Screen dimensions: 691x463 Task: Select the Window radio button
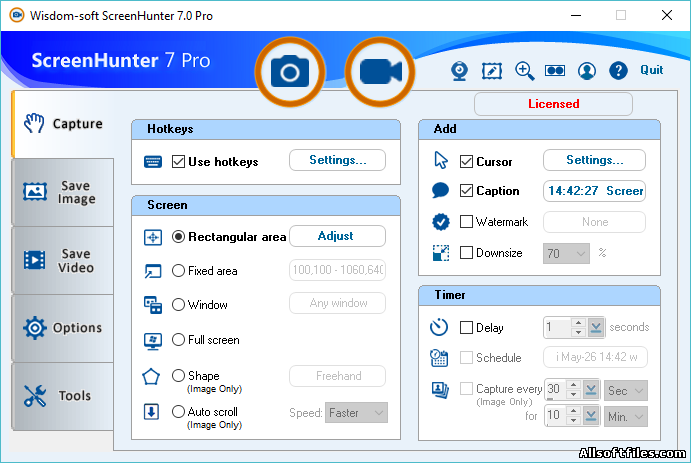pos(178,304)
